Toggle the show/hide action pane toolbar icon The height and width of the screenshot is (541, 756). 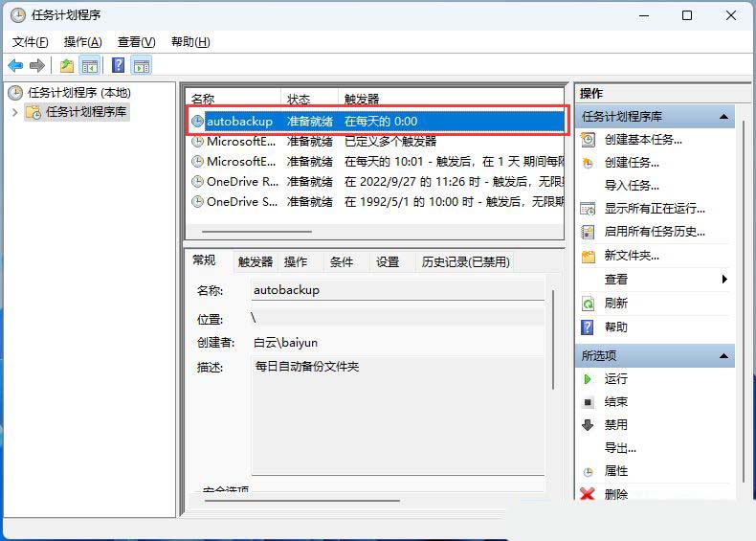pos(142,66)
